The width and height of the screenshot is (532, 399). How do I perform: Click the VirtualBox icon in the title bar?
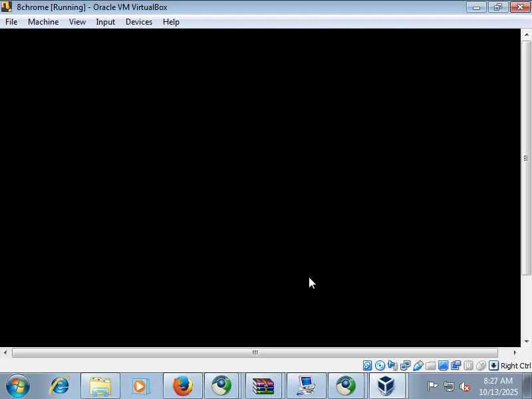pyautogui.click(x=7, y=7)
